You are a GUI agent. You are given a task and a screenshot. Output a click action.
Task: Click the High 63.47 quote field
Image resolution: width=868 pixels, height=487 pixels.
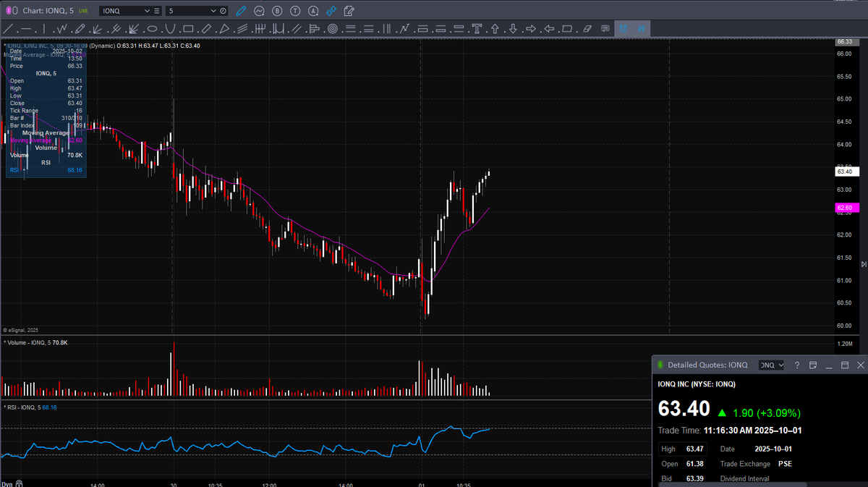pos(683,449)
